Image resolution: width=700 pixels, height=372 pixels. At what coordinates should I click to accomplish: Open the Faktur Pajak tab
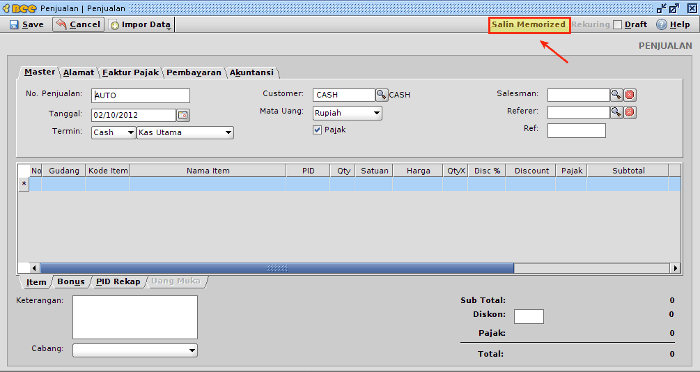(130, 72)
